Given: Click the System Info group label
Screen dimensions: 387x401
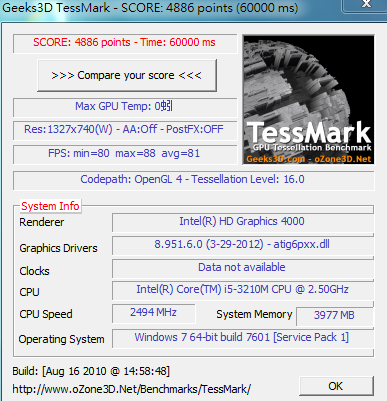Looking at the screenshot, I should tap(50, 206).
